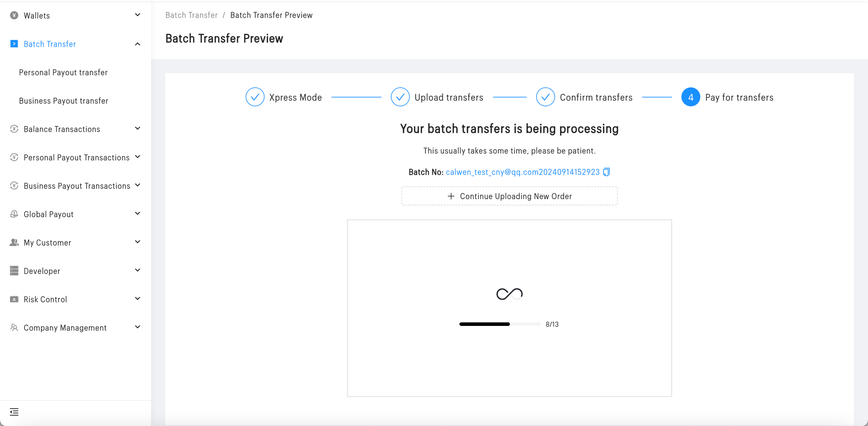868x426 pixels.
Task: Open Business Payout transfer submenu item
Action: pos(64,101)
